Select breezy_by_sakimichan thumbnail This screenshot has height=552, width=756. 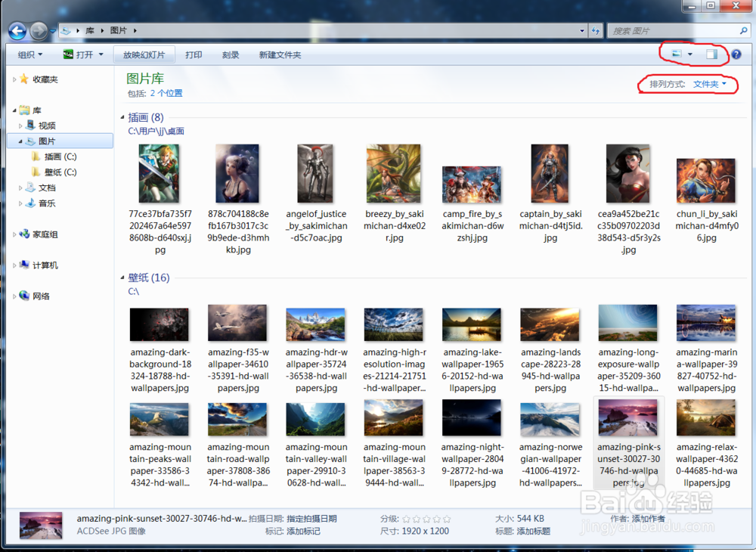click(393, 174)
